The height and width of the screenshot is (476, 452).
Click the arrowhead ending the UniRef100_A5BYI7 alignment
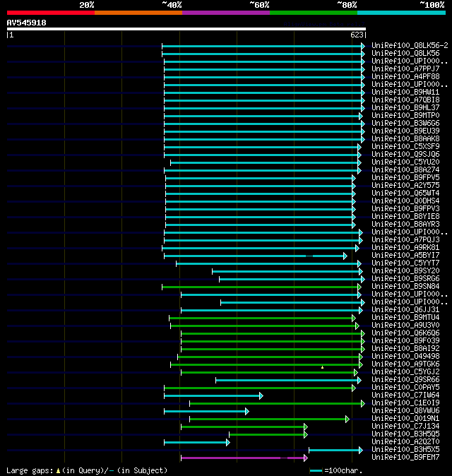pos(345,256)
